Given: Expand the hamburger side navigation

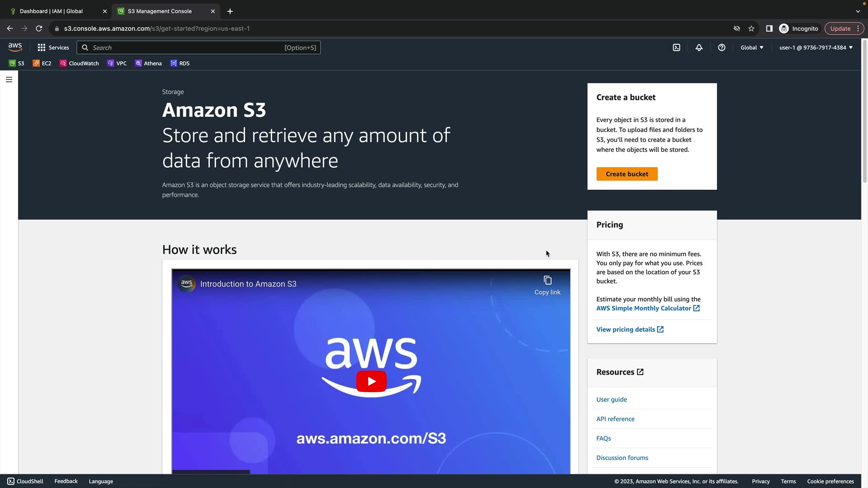Looking at the screenshot, I should (9, 80).
